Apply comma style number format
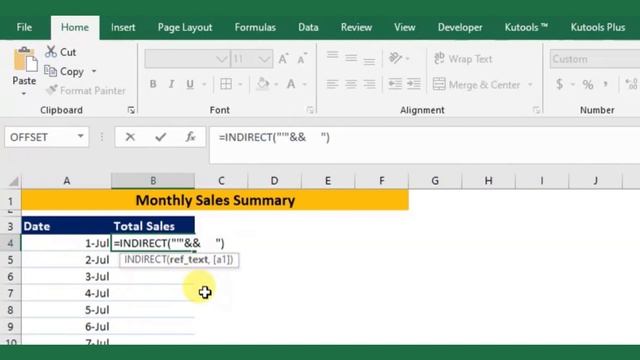The width and height of the screenshot is (640, 360). coord(606,84)
